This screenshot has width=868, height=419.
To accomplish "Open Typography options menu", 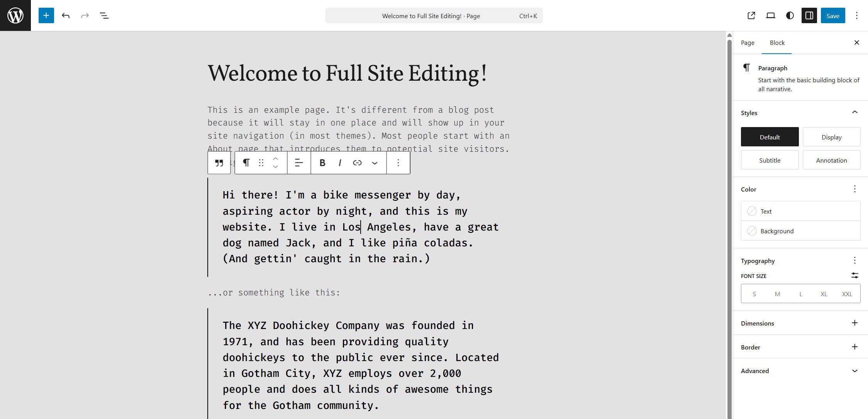I will [x=854, y=260].
